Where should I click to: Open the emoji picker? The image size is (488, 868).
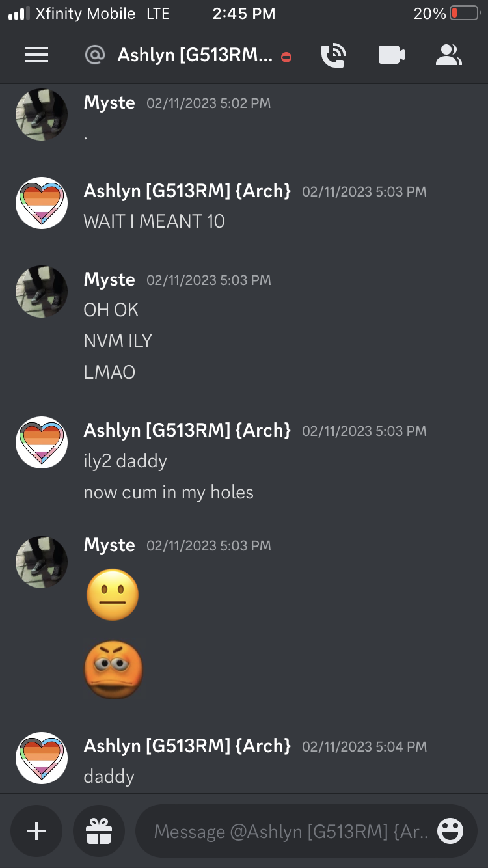(450, 831)
